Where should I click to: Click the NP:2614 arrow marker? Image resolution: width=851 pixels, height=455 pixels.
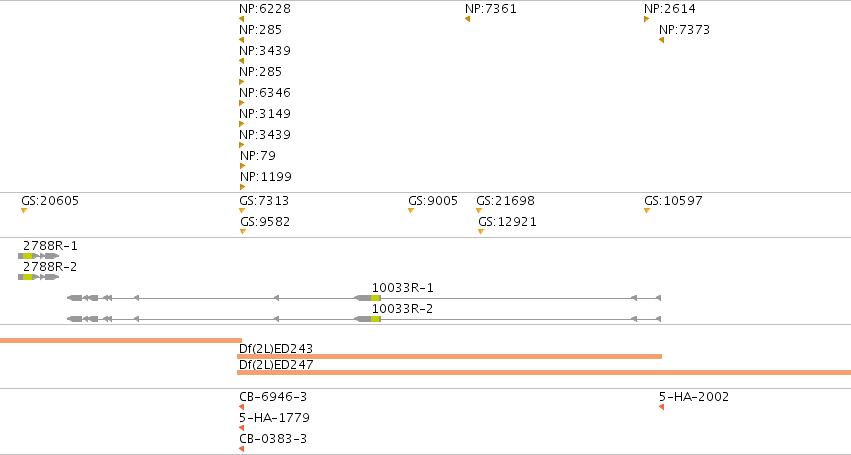click(646, 19)
